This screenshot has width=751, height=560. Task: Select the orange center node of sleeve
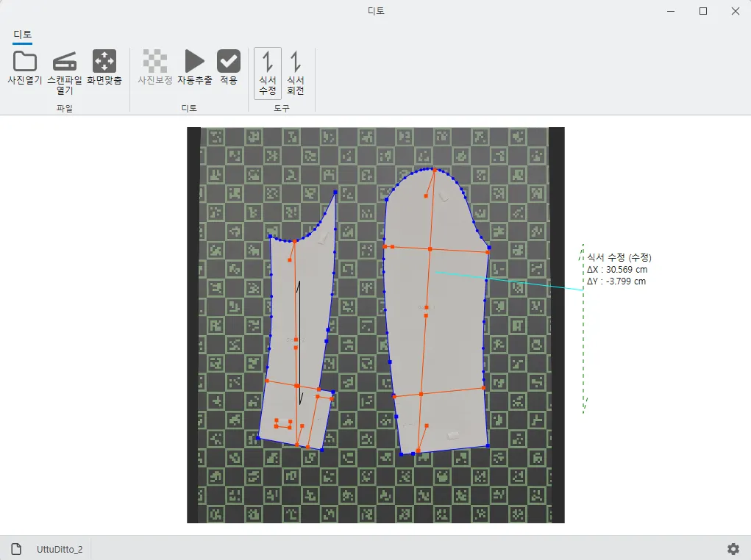pos(430,249)
